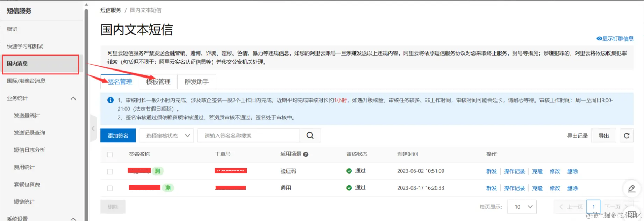Click the 2023-06-02 10:51:09 creation time

(x=421, y=171)
